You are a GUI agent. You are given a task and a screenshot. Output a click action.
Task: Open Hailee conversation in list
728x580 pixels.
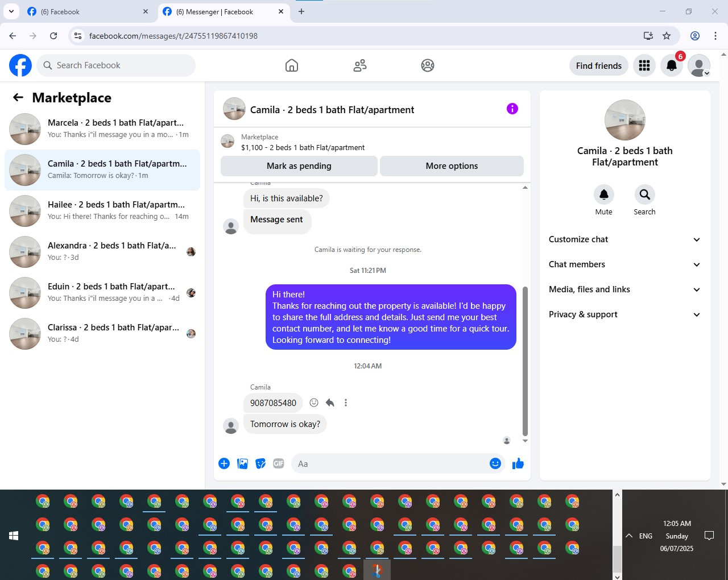(102, 211)
